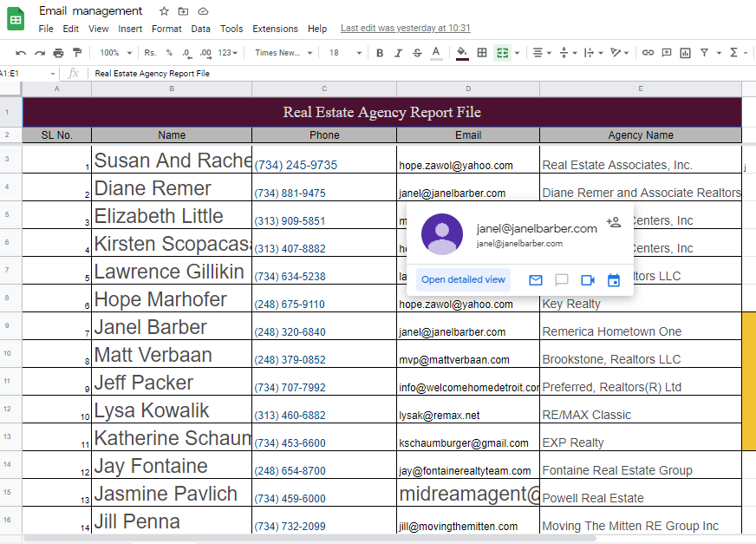Viewport: 756px width, 544px height.
Task: Toggle bold formatting
Action: (x=380, y=53)
